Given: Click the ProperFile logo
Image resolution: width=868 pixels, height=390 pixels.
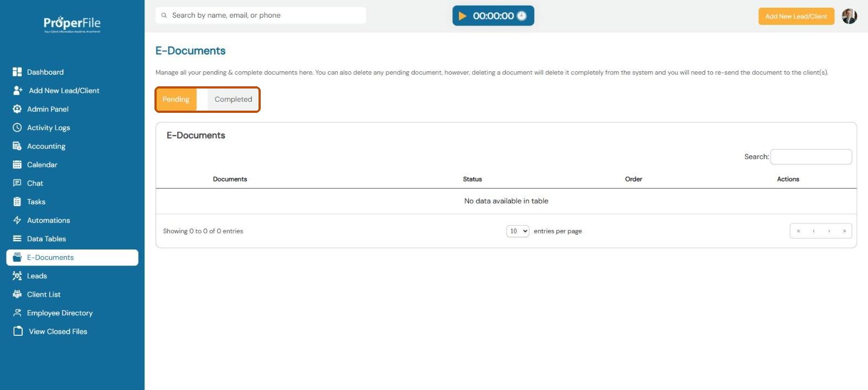Looking at the screenshot, I should [72, 24].
